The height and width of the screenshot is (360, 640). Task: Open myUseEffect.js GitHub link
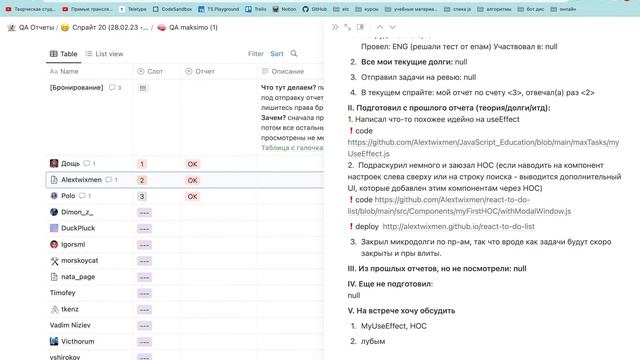[483, 148]
